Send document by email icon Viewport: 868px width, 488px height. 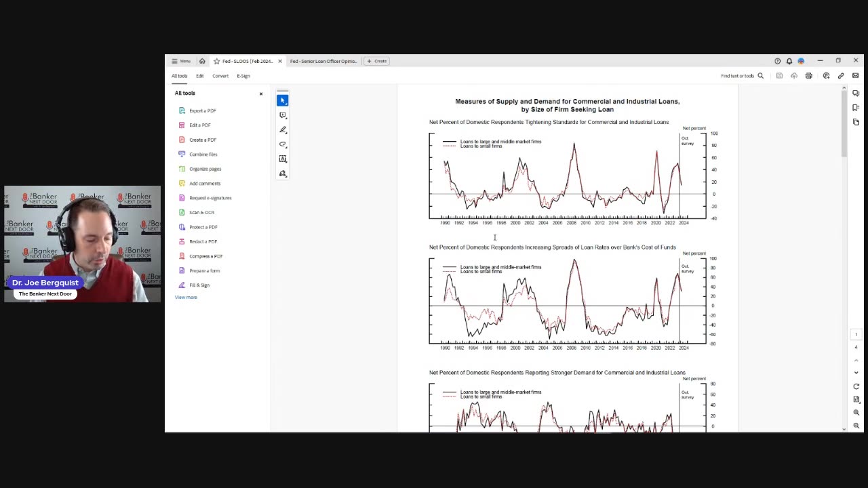[855, 76]
